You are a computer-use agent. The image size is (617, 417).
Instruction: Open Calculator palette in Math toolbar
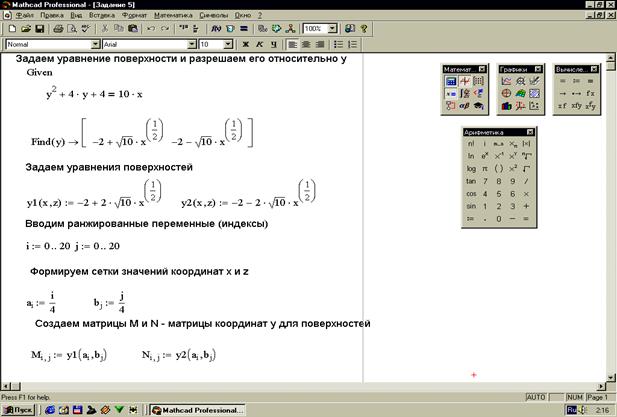(451, 81)
